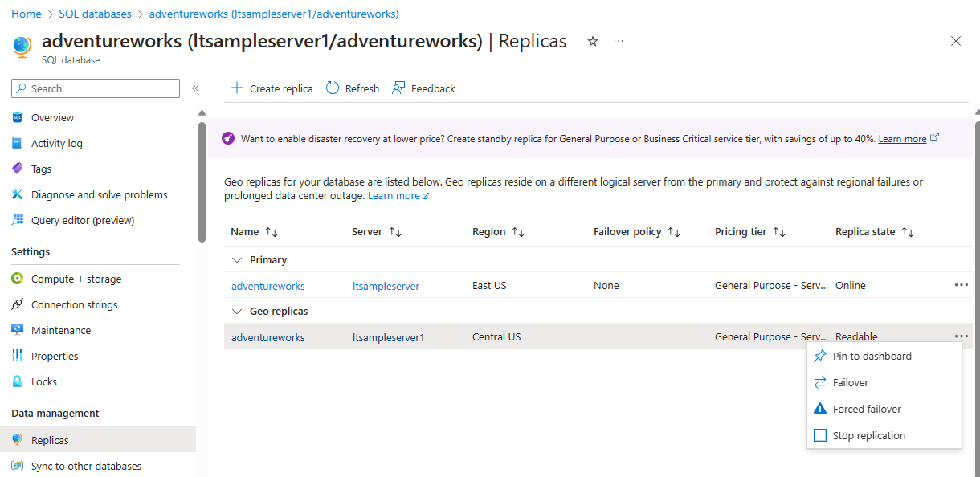Screen dimensions: 980x477
Task: Click the Online replica state cell
Action: tap(851, 286)
